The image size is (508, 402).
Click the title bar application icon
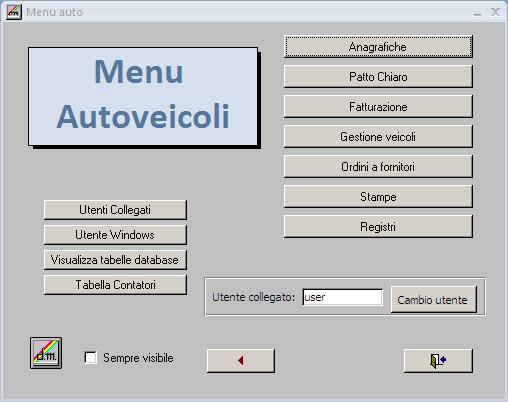(14, 12)
